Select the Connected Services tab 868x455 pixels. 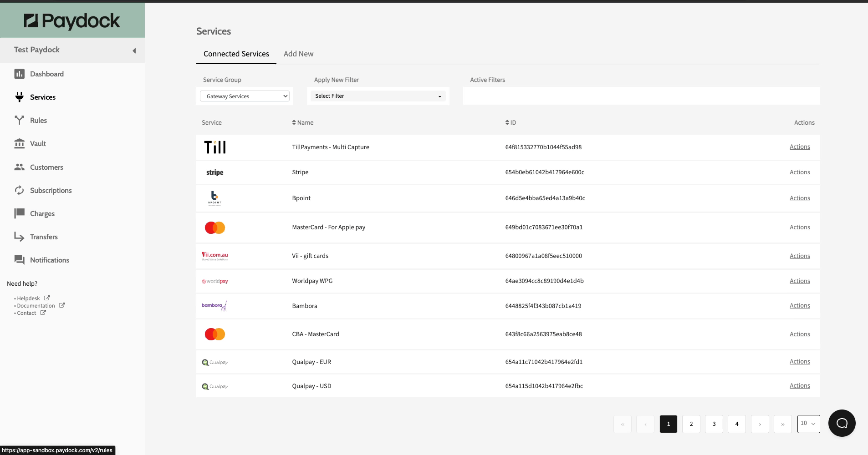tap(236, 54)
